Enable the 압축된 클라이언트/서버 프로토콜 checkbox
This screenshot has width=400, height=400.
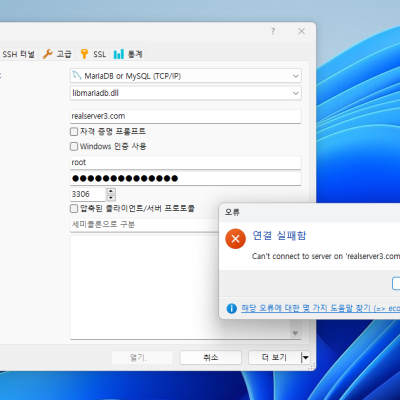point(74,209)
